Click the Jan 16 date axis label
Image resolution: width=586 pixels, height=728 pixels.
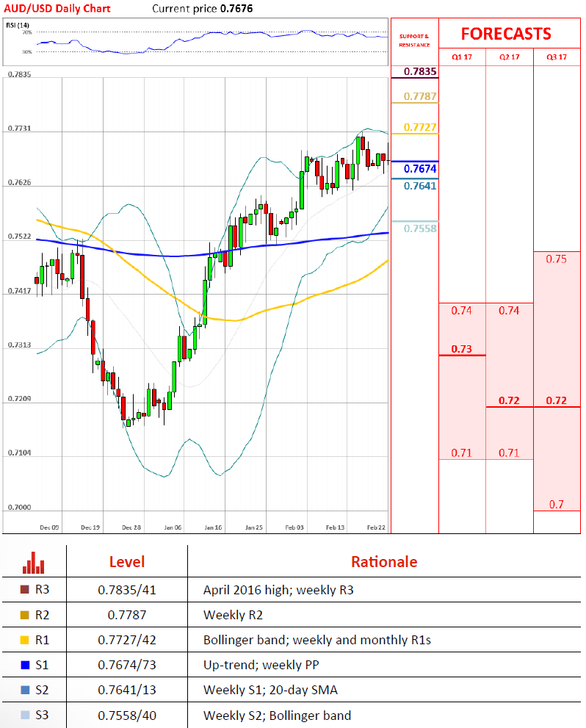coord(213,527)
